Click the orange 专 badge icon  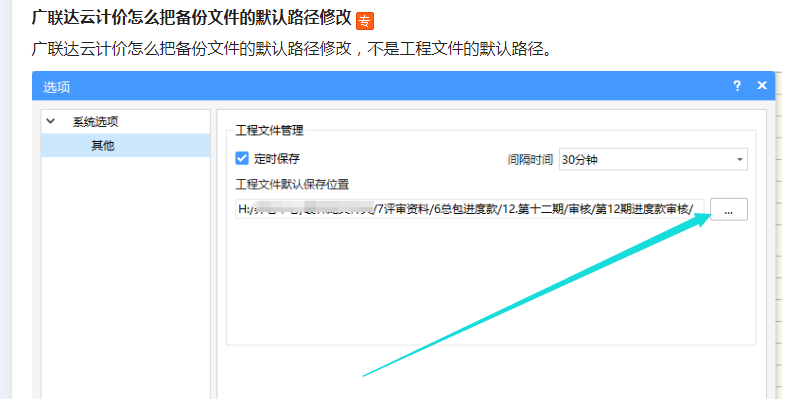pyautogui.click(x=365, y=20)
